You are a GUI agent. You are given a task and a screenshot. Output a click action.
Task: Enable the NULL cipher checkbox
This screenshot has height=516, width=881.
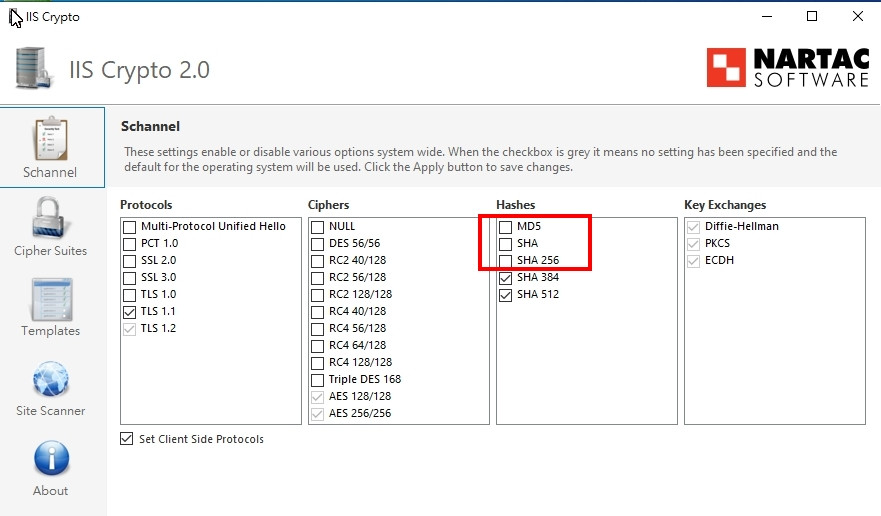[317, 227]
